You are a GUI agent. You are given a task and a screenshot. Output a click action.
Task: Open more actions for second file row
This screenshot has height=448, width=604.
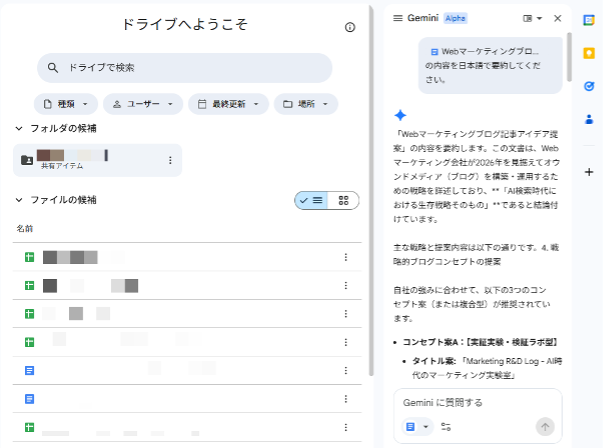coord(346,285)
